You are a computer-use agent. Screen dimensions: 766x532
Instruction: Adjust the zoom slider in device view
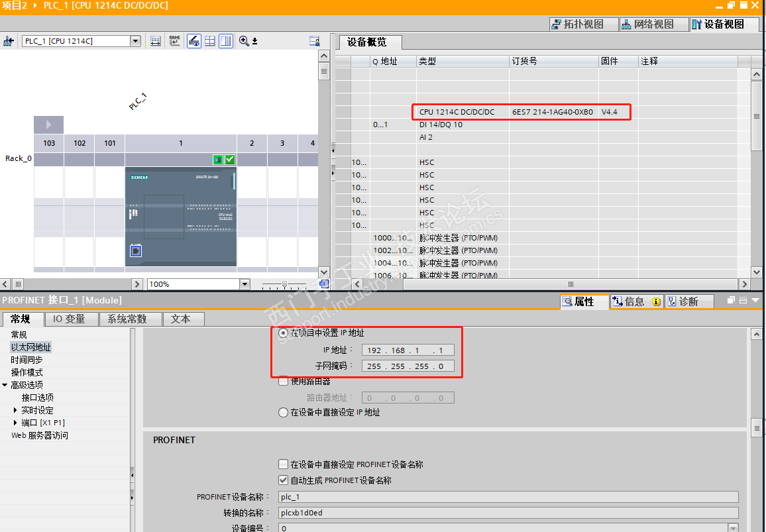coord(284,284)
